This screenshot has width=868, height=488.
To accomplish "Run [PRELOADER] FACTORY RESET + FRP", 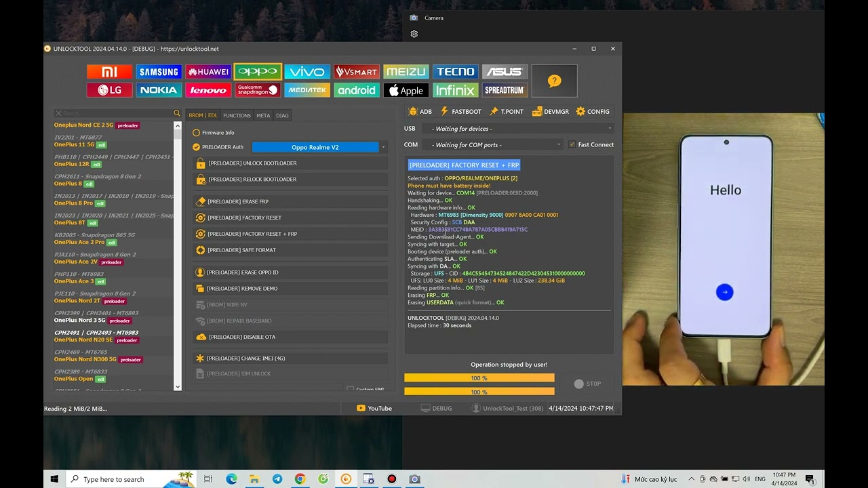I will 290,234.
